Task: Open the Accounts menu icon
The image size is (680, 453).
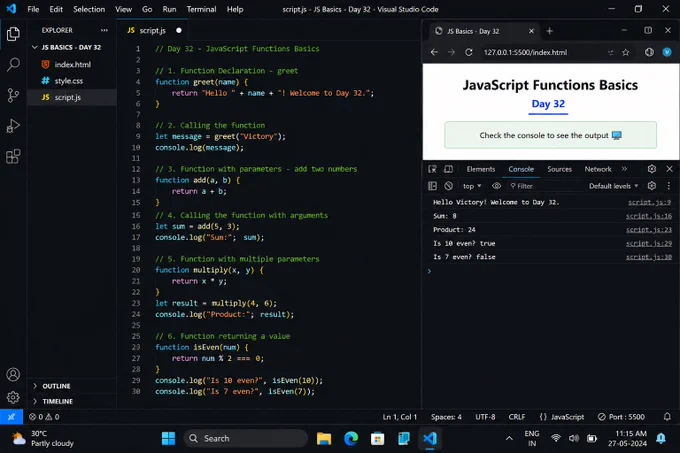Action: click(x=13, y=375)
